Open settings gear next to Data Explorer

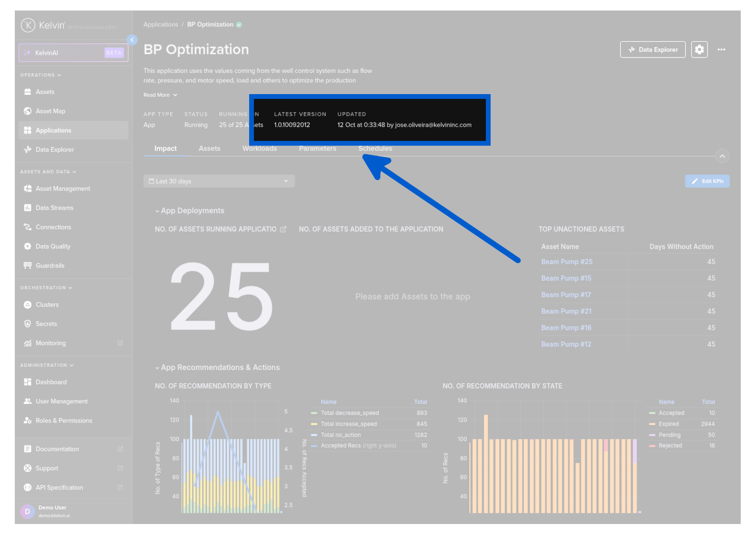click(x=699, y=50)
